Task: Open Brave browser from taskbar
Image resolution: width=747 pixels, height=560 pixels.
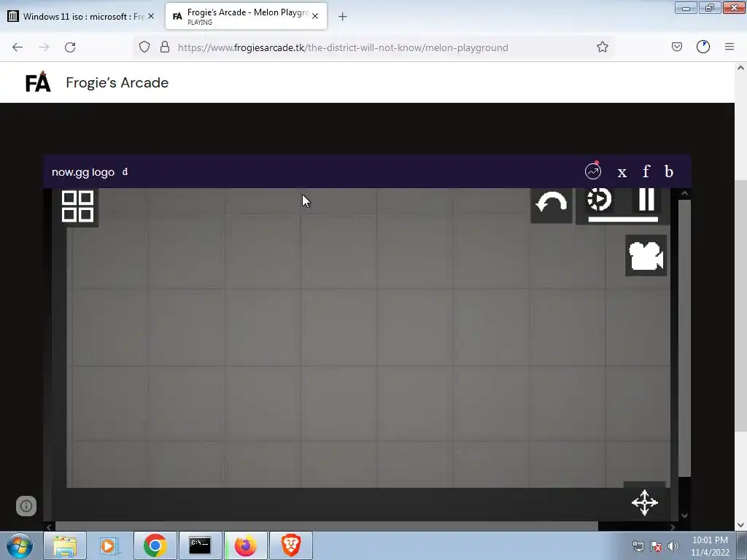Action: [x=291, y=545]
